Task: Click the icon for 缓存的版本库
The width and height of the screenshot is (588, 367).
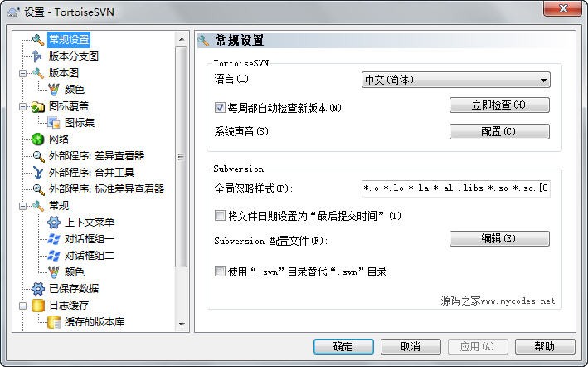Action: (x=54, y=322)
